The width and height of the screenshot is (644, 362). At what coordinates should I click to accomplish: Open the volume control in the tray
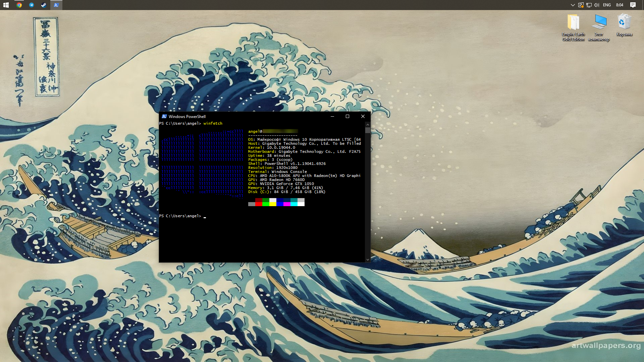click(x=597, y=5)
